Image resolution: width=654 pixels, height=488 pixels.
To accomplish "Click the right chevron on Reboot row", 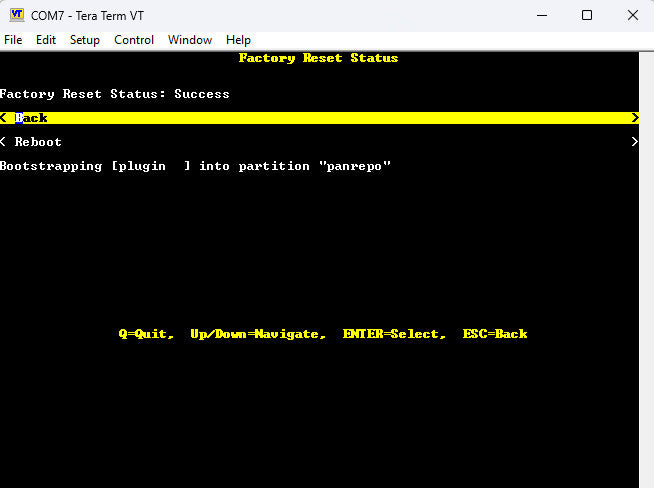I will tap(635, 142).
